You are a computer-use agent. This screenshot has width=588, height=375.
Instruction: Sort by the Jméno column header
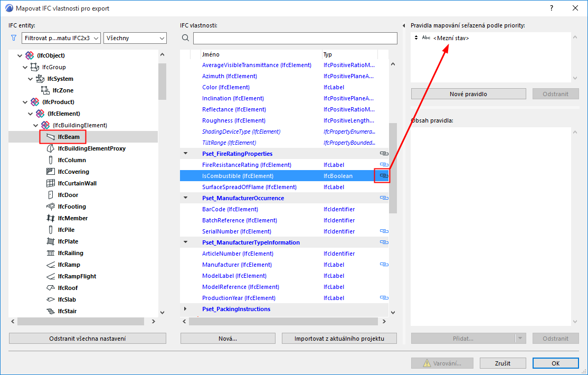[261, 54]
